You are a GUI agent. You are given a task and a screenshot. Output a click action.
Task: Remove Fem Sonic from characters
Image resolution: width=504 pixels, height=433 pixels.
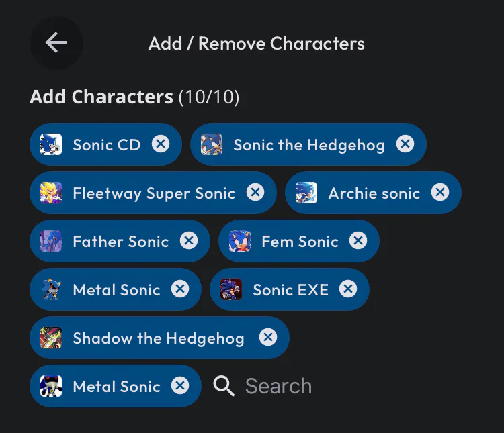(358, 240)
